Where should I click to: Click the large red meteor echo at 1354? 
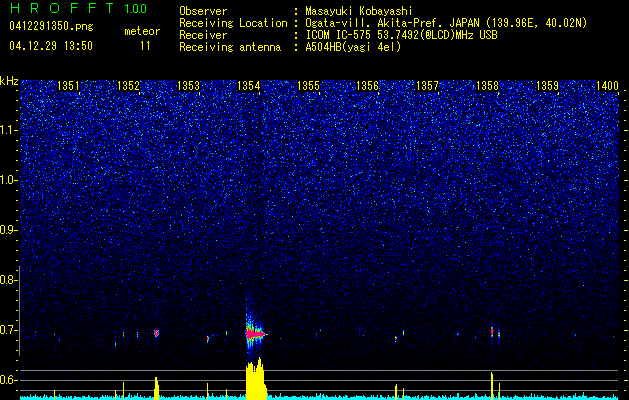coord(254,333)
